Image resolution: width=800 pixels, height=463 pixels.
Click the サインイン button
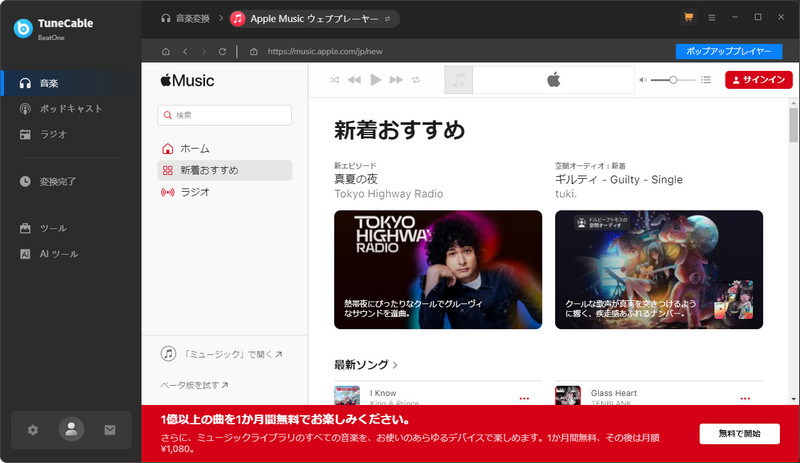pos(759,80)
